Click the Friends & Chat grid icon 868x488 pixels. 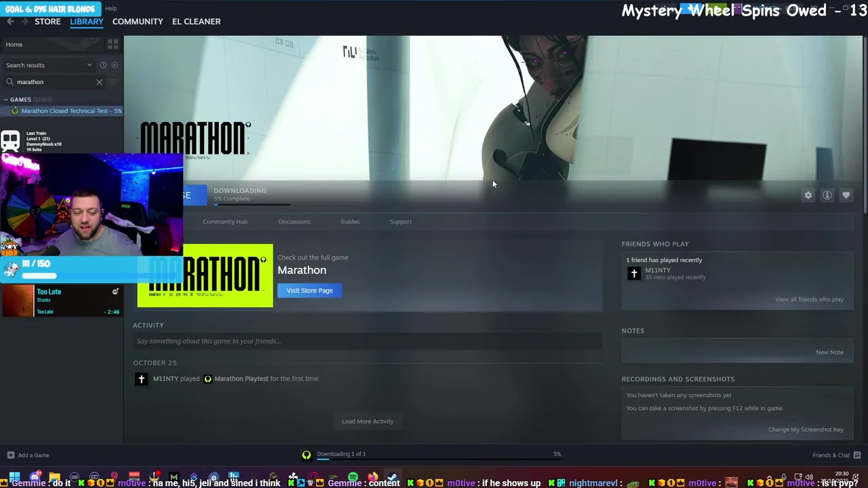point(857,455)
